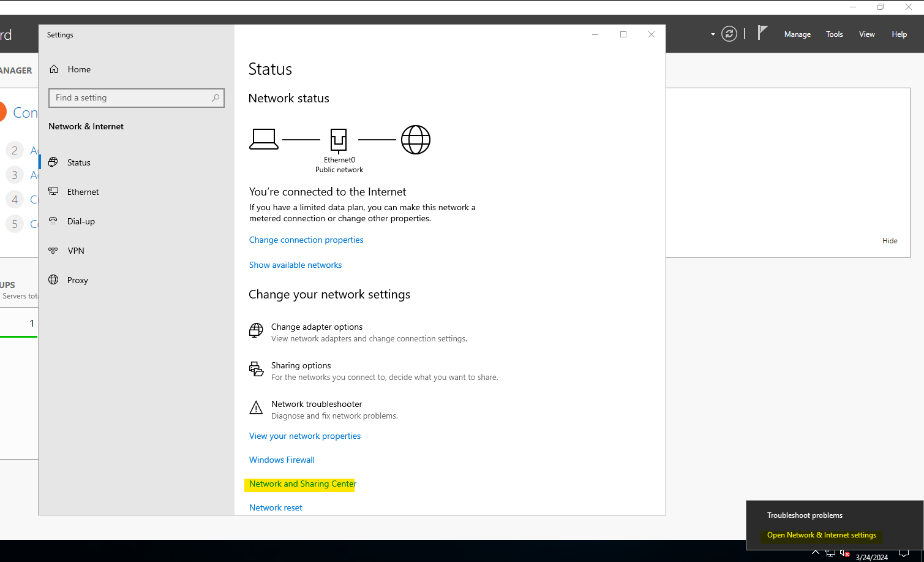Click the Ethernet0 adapter icon in diagram
924x562 pixels.
pyautogui.click(x=339, y=140)
